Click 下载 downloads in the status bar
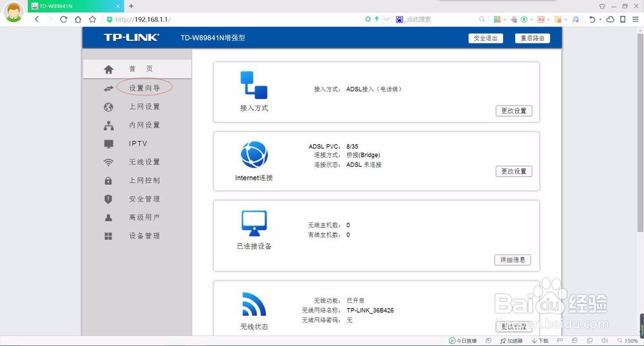Viewport: 644px width, 346px height. (540, 341)
